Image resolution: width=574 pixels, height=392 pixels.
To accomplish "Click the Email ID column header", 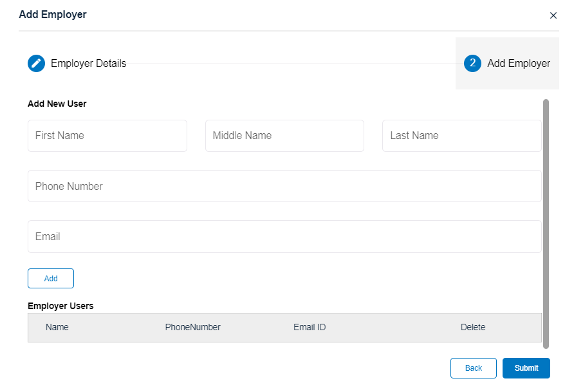I will (x=310, y=327).
